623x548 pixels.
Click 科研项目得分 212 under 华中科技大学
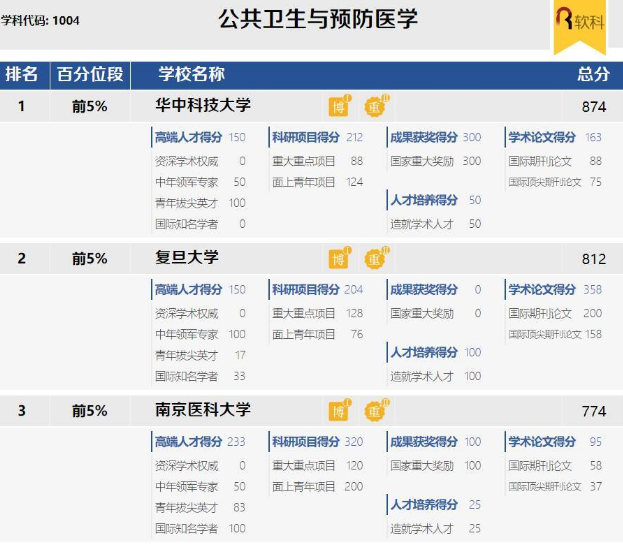(x=317, y=137)
